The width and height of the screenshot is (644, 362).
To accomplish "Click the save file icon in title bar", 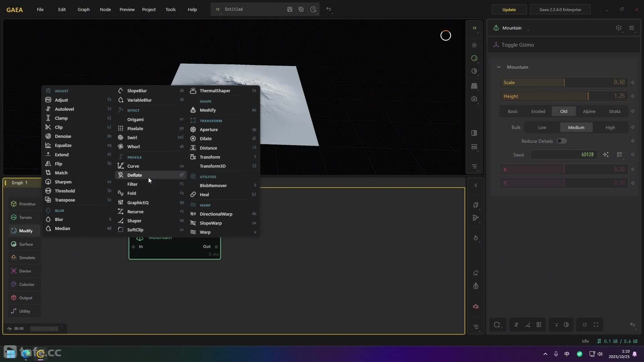I will (x=290, y=9).
